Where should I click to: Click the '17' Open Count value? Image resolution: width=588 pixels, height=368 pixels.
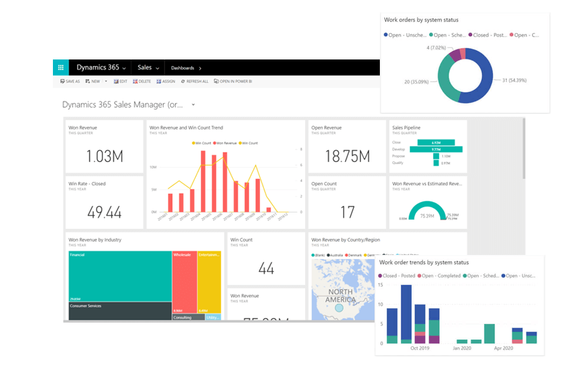click(x=348, y=213)
